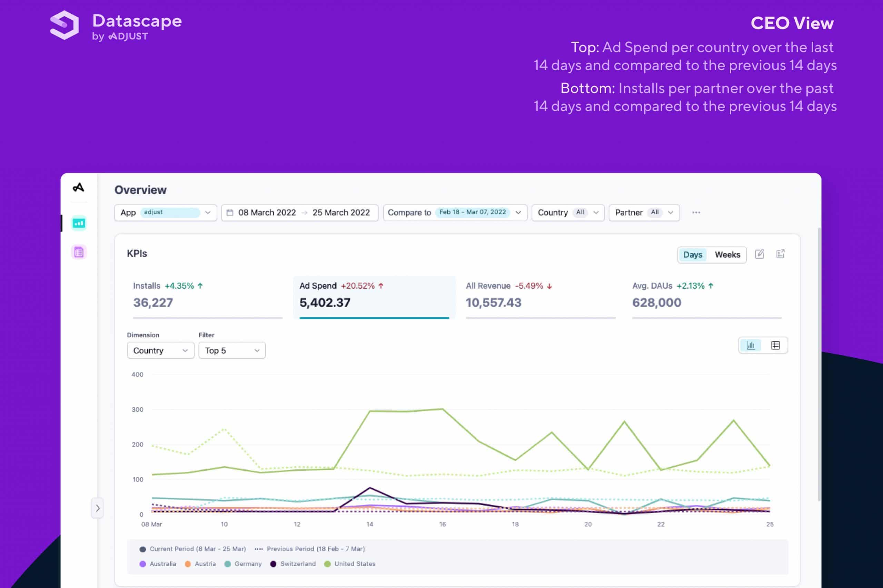
Task: Select the All Revenue KPI card
Action: point(541,296)
